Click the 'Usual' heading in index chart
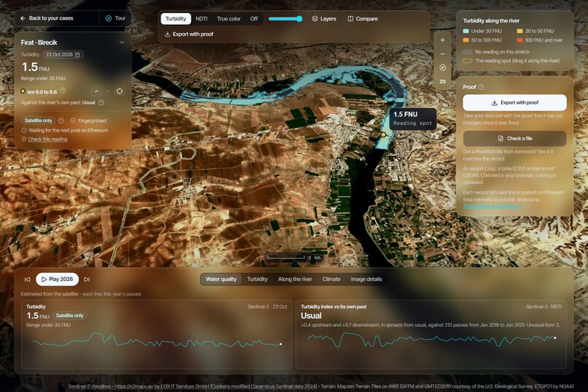 [311, 315]
